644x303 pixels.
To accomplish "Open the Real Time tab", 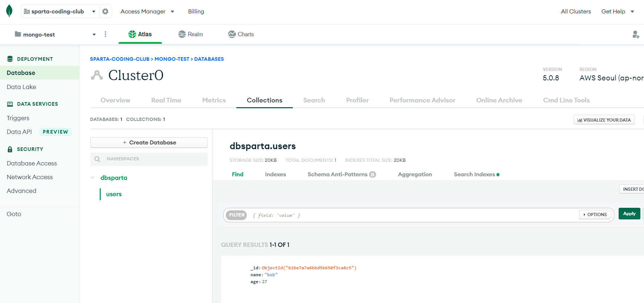I will [x=166, y=100].
